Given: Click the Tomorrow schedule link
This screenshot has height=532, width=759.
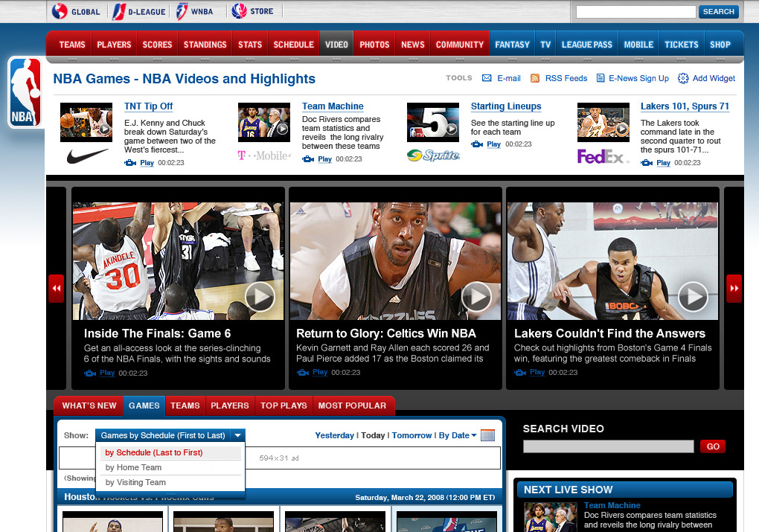Looking at the screenshot, I should tap(411, 435).
